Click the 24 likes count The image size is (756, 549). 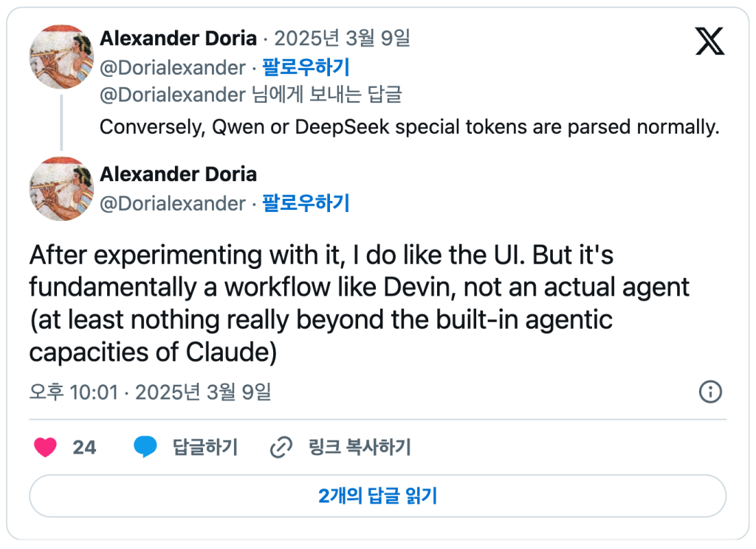[84, 447]
